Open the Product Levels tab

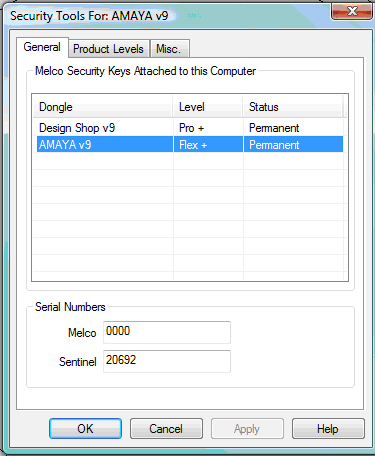109,49
